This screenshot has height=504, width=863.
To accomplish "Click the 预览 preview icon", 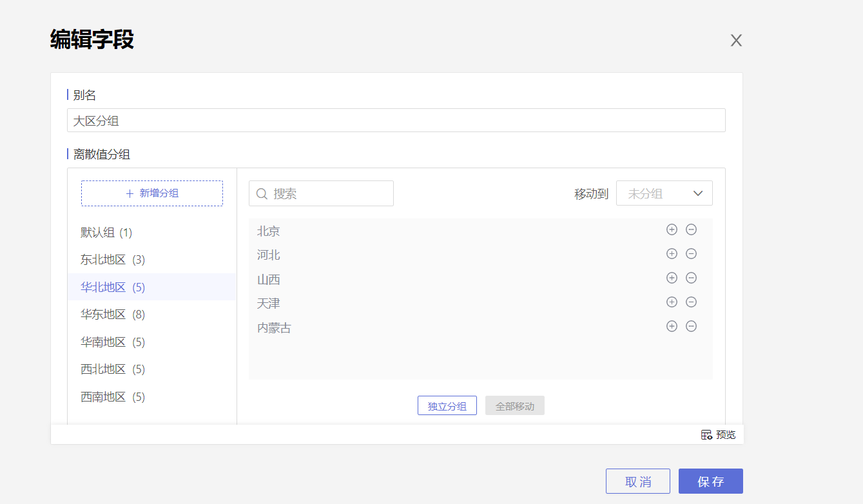I will point(707,435).
